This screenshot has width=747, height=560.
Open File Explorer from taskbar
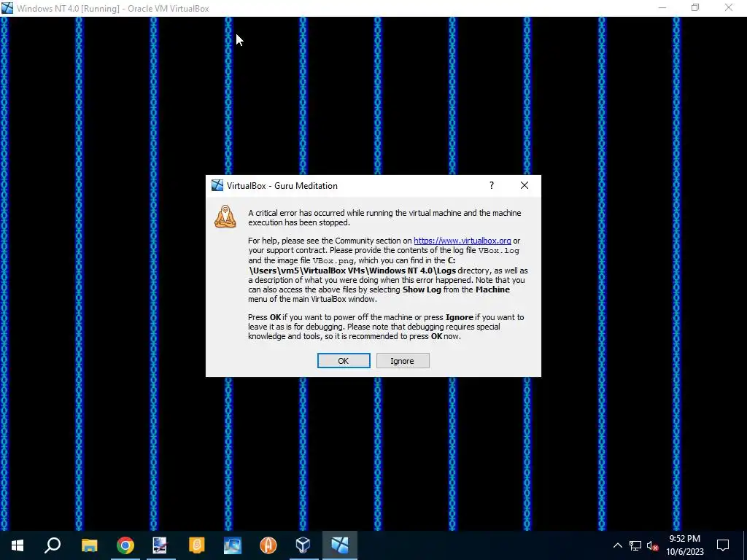[89, 545]
